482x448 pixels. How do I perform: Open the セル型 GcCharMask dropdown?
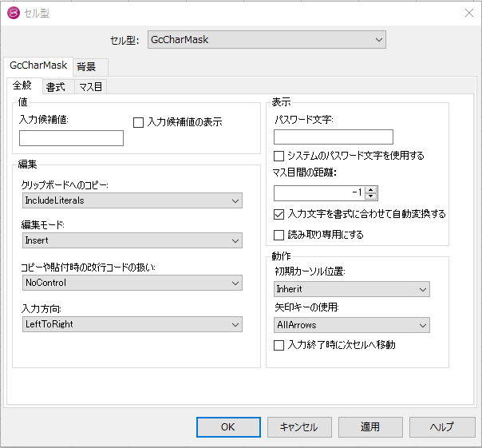tap(267, 40)
